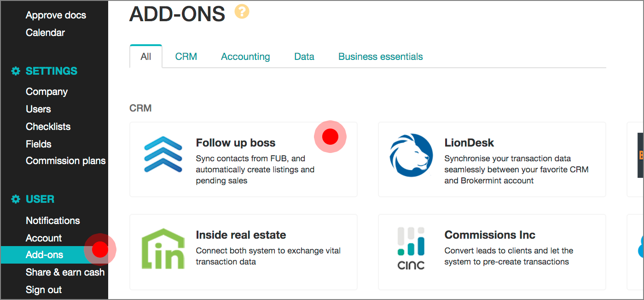Select Add-ons in the sidebar
This screenshot has width=644, height=300.
click(45, 255)
